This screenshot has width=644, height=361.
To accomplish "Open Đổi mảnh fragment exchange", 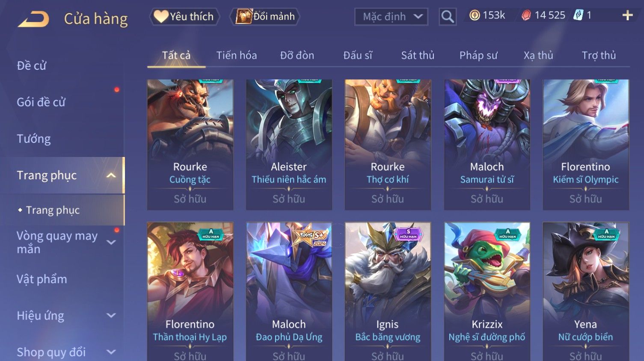I will point(265,17).
